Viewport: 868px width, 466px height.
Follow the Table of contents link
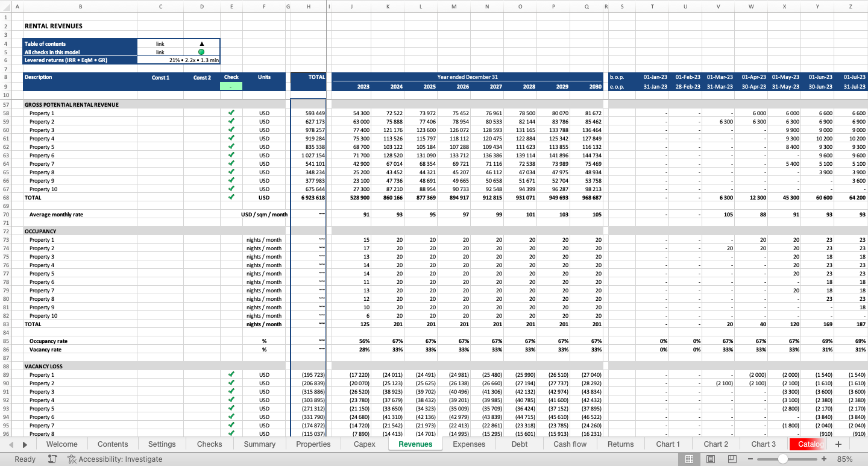tap(160, 43)
